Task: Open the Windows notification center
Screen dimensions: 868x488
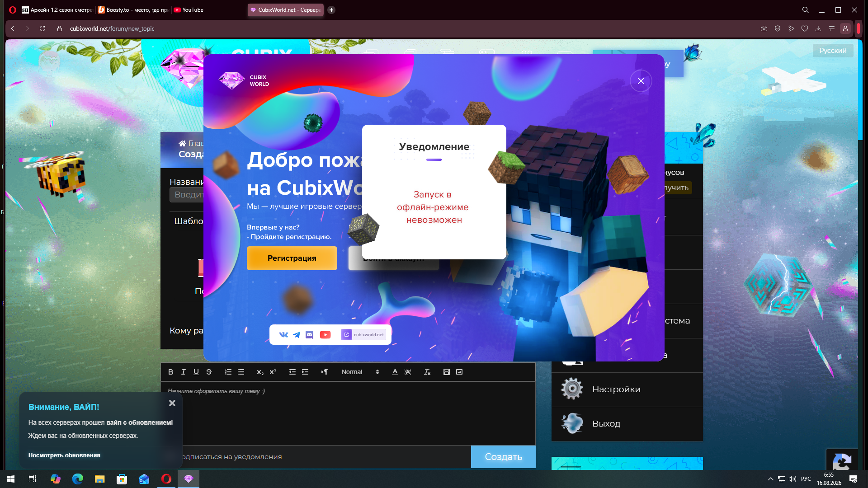Action: pyautogui.click(x=853, y=479)
